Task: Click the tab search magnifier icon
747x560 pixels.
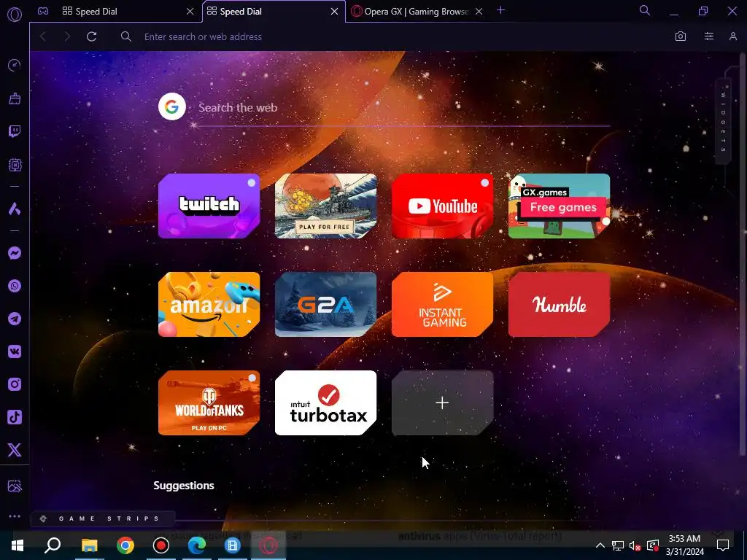Action: (645, 10)
